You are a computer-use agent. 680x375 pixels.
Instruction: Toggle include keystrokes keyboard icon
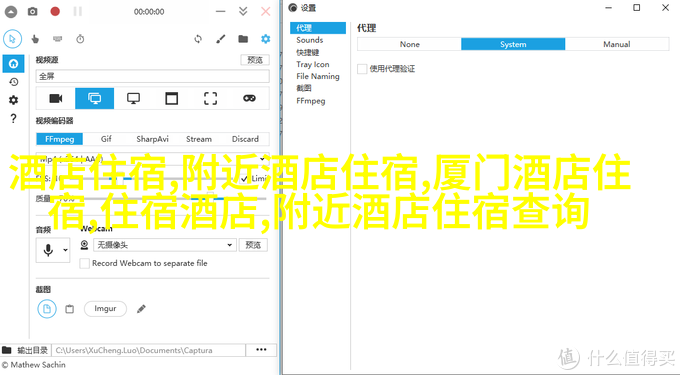pos(58,39)
